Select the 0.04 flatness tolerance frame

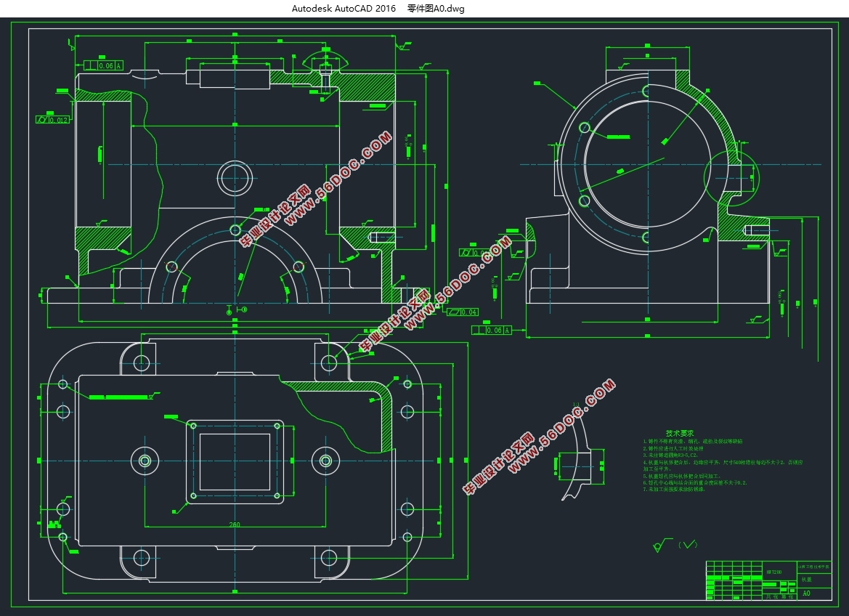pyautogui.click(x=462, y=312)
